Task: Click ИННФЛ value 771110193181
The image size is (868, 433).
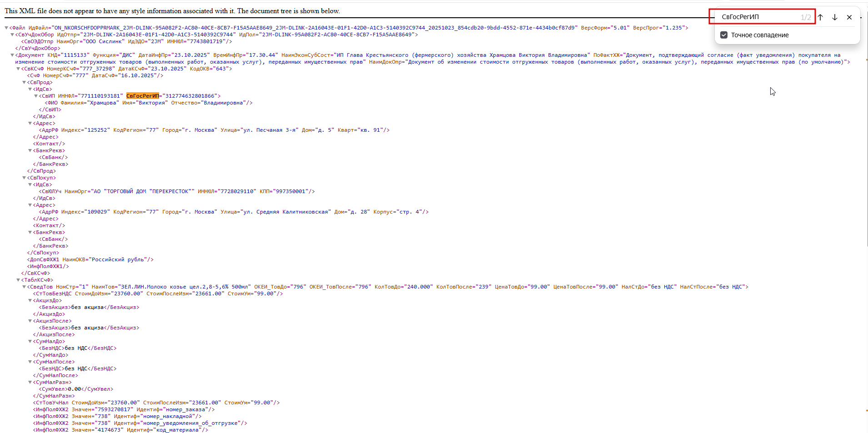Action: coord(100,96)
